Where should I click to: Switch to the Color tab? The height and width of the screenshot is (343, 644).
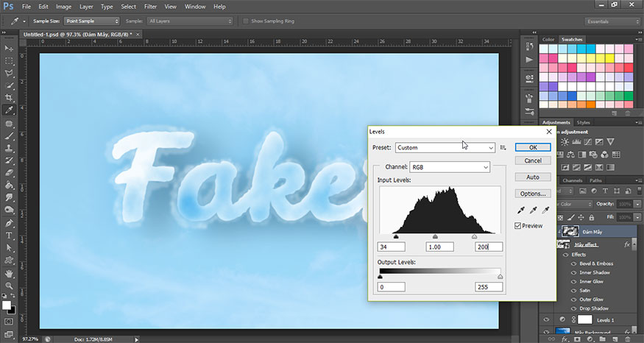coord(548,40)
